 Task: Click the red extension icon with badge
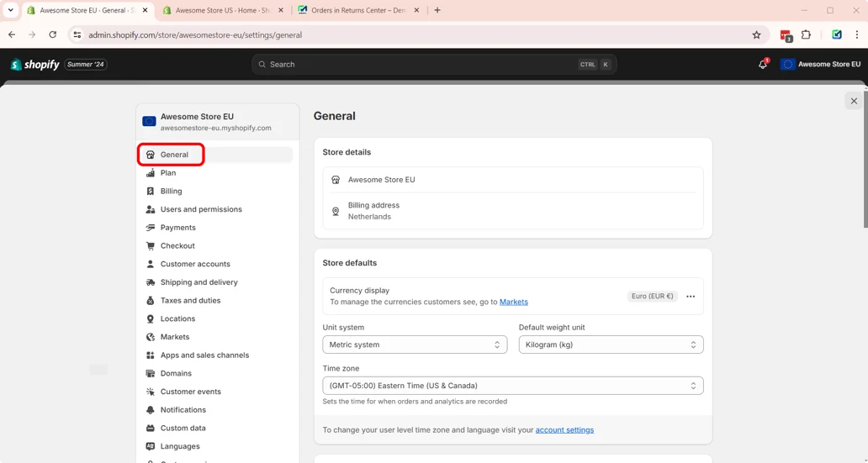(x=786, y=35)
